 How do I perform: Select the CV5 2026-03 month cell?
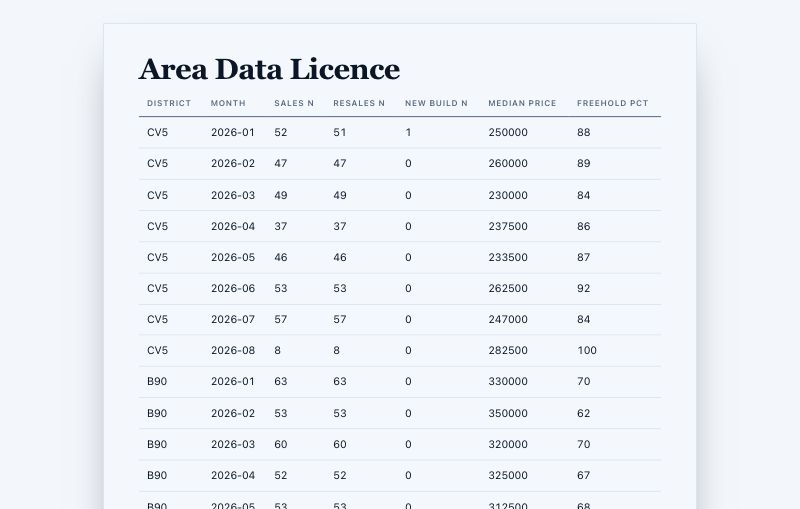tap(233, 195)
